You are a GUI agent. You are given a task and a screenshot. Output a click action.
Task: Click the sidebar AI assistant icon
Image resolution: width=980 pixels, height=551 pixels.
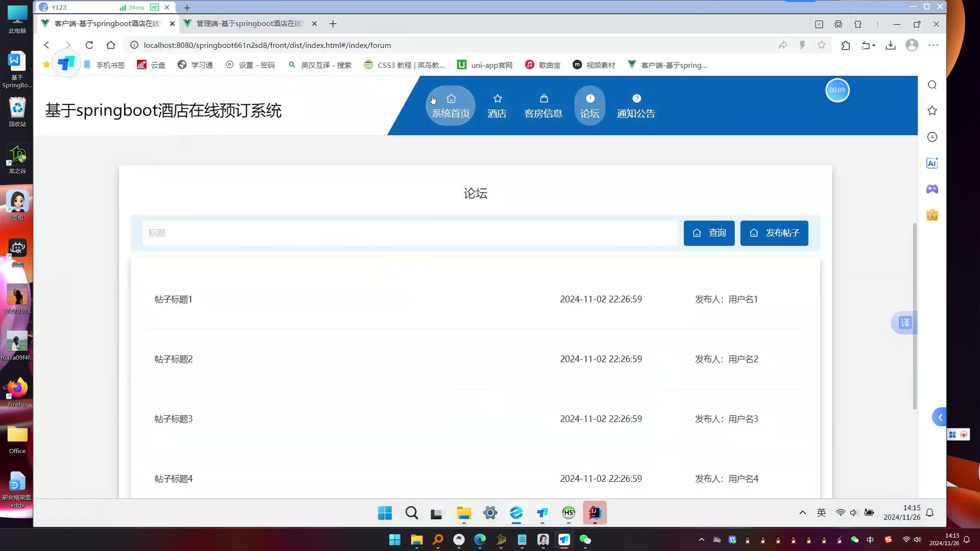point(932,163)
